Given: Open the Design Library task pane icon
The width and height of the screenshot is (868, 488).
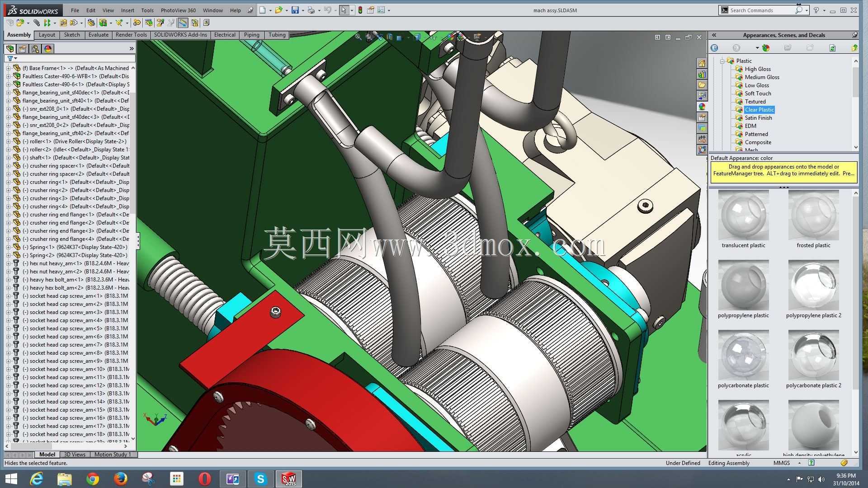Looking at the screenshot, I should pyautogui.click(x=702, y=74).
